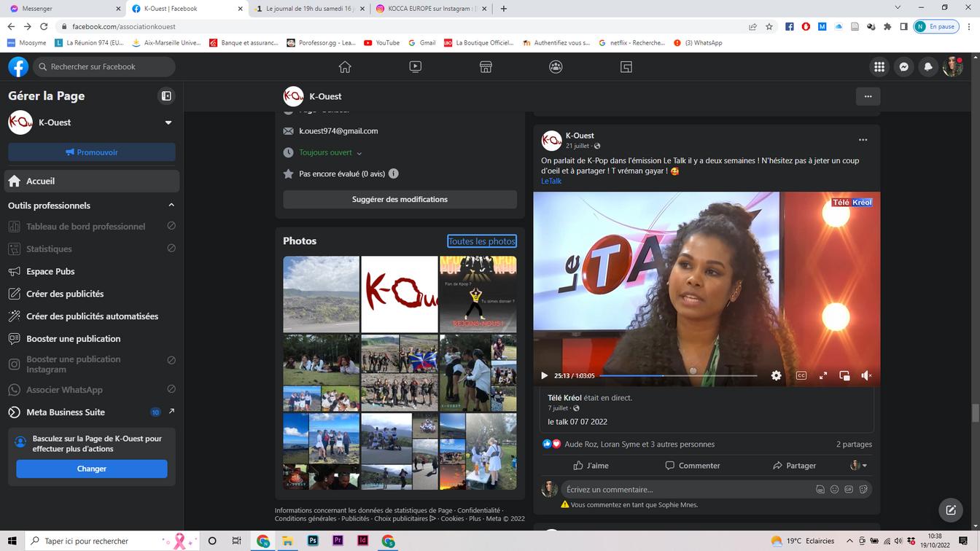980x551 pixels.
Task: Open Booster une publication
Action: (x=92, y=339)
